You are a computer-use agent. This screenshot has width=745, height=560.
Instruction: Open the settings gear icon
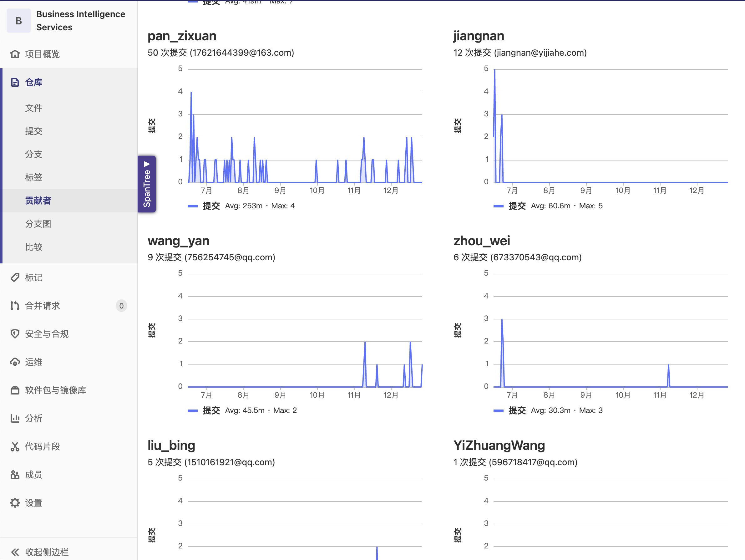pos(15,503)
